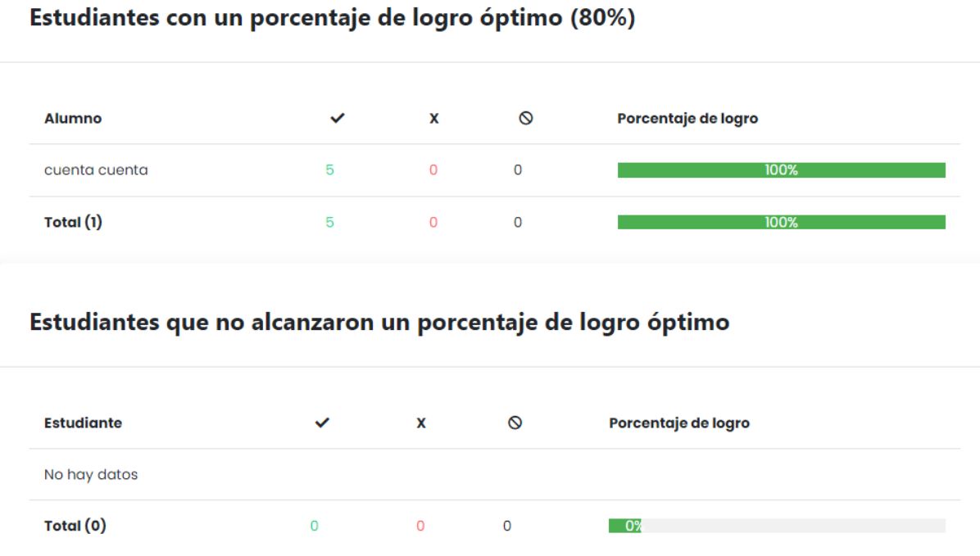This screenshot has height=556, width=980.
Task: Click the 'No hay datos' message
Action: point(91,474)
